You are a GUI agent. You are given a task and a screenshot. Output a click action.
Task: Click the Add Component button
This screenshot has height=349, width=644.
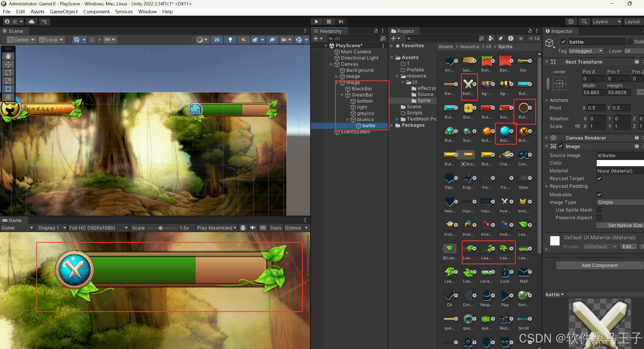(x=600, y=265)
